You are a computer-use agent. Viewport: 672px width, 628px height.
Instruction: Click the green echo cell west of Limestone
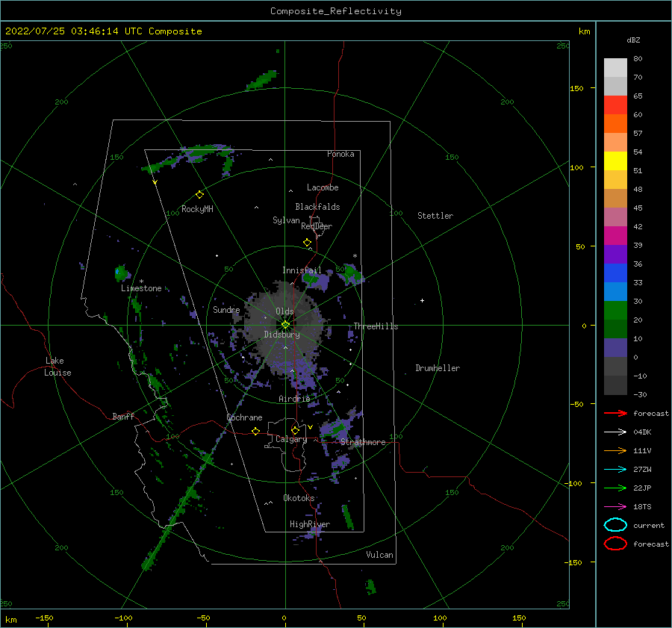click(x=122, y=273)
